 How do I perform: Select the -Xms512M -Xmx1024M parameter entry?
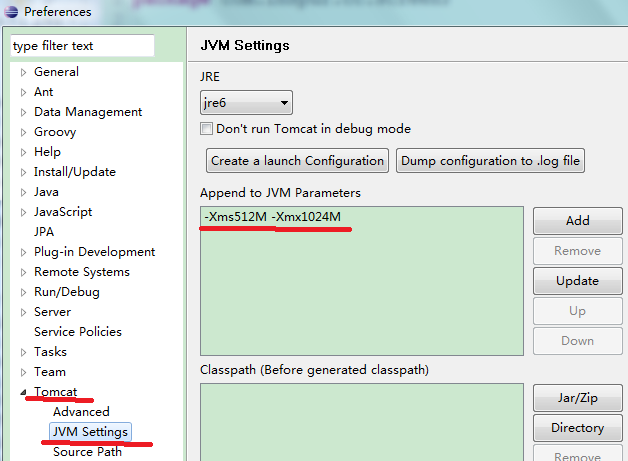[272, 217]
